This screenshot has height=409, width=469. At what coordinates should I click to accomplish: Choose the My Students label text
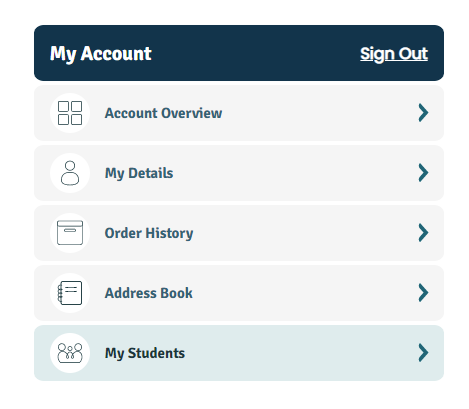tap(145, 353)
